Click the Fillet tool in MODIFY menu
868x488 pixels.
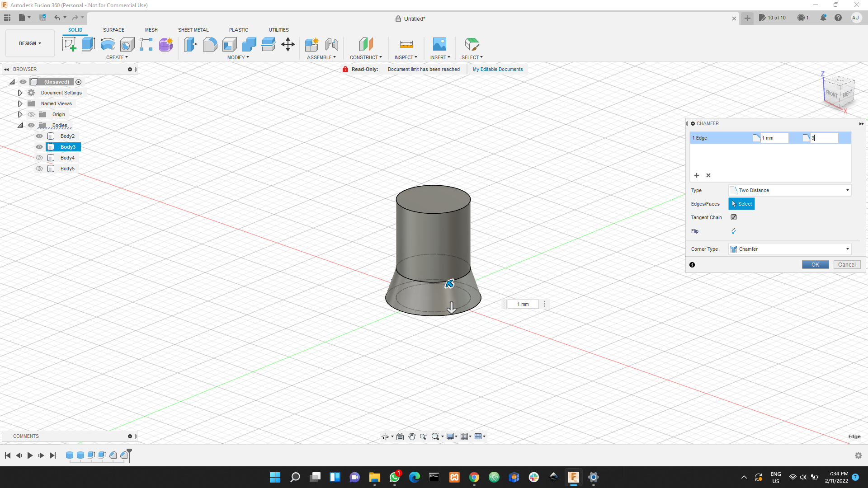point(210,43)
